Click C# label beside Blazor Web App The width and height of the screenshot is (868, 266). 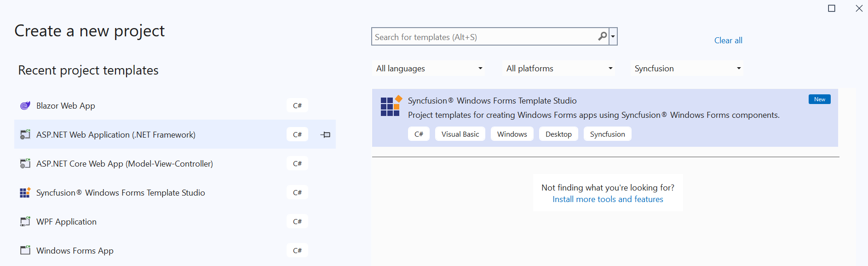coord(297,105)
